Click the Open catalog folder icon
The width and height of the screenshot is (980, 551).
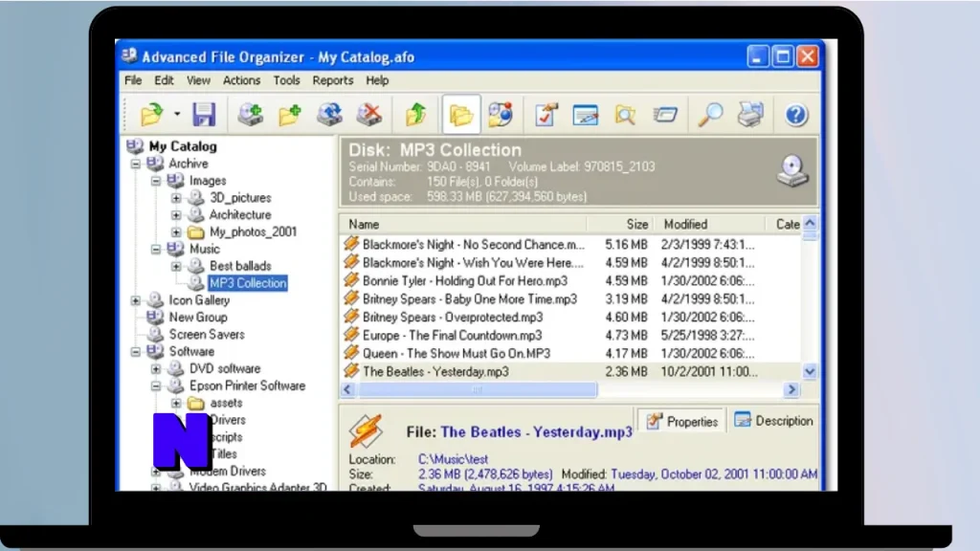pyautogui.click(x=151, y=115)
